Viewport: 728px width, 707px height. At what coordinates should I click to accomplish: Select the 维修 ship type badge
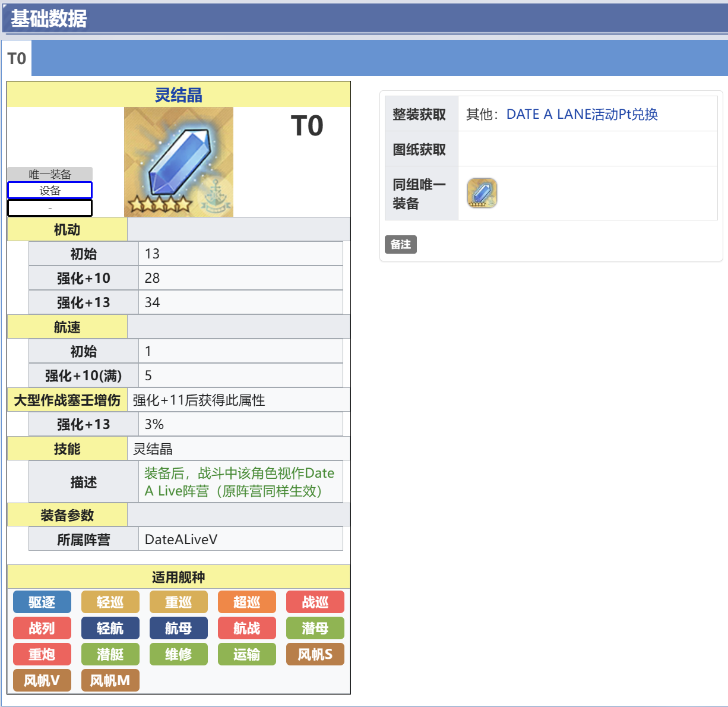178,654
